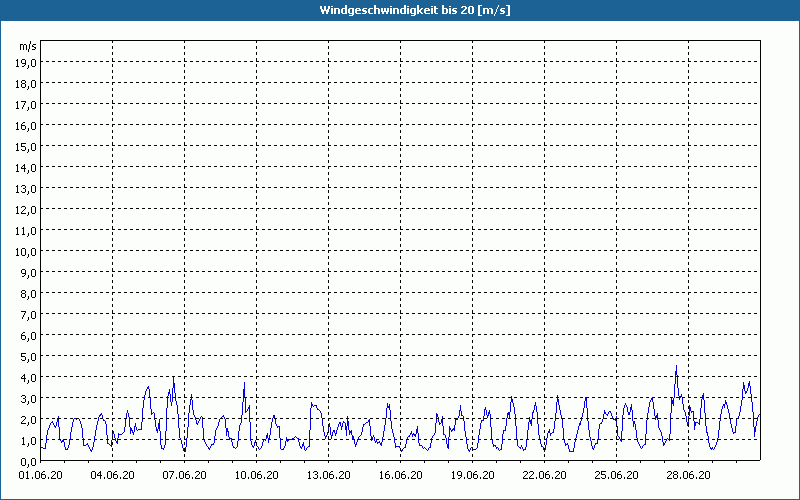Click the '8,0' y-axis label

click(x=28, y=294)
